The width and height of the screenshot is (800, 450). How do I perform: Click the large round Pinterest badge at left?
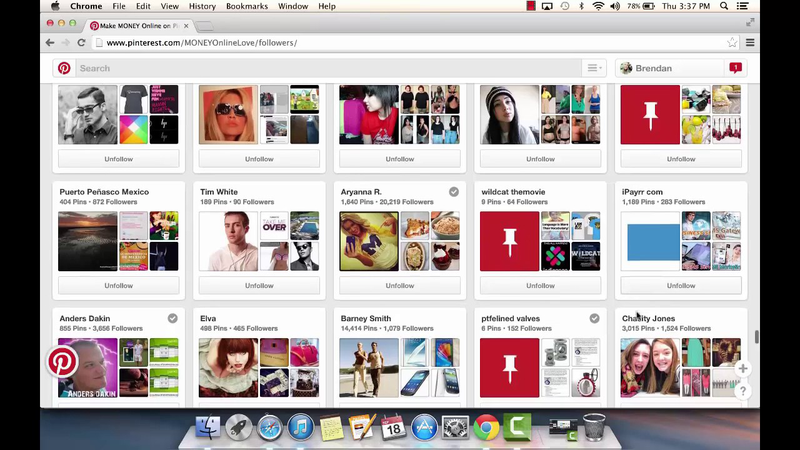click(63, 361)
